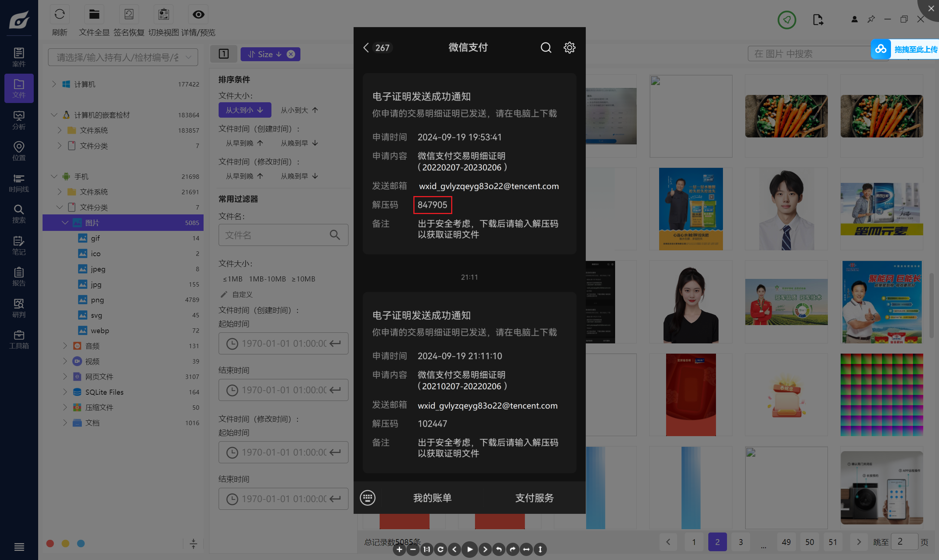Toggle the ≥10MB size filter
Viewport: 939px width, 560px height.
tap(303, 279)
